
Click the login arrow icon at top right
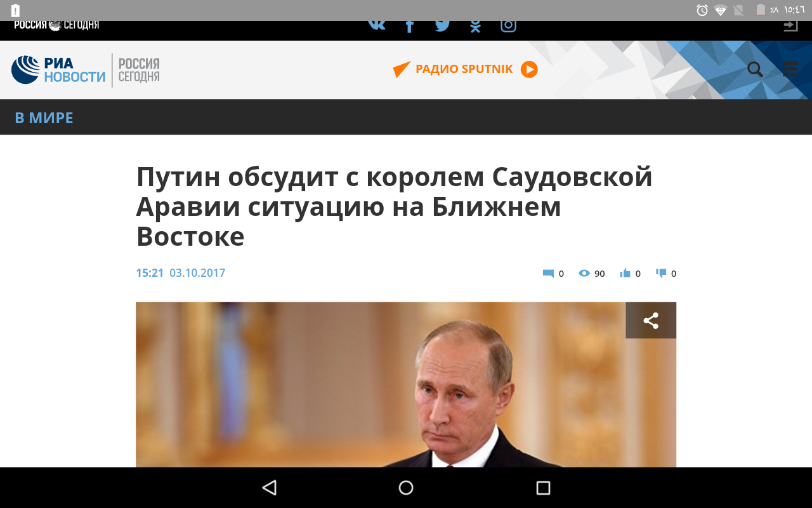pos(790,26)
